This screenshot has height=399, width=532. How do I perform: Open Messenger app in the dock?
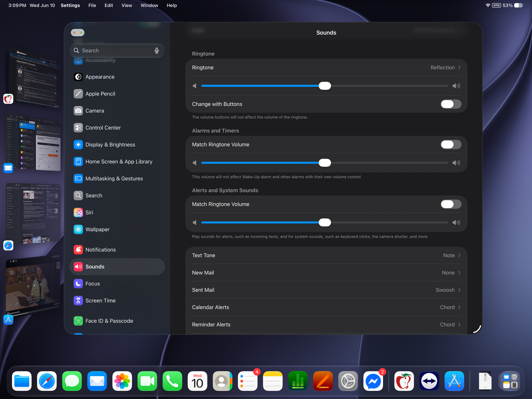coord(373,381)
